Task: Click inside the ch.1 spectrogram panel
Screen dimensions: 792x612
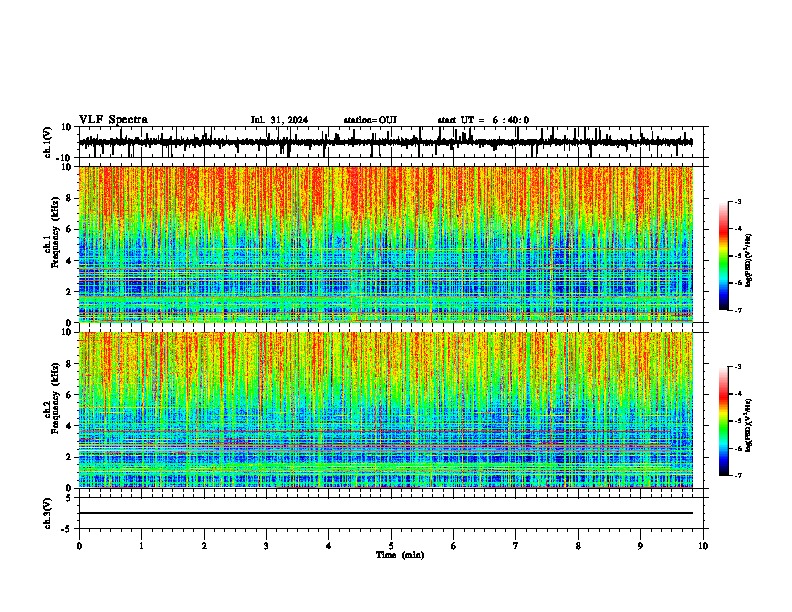Action: coord(386,244)
